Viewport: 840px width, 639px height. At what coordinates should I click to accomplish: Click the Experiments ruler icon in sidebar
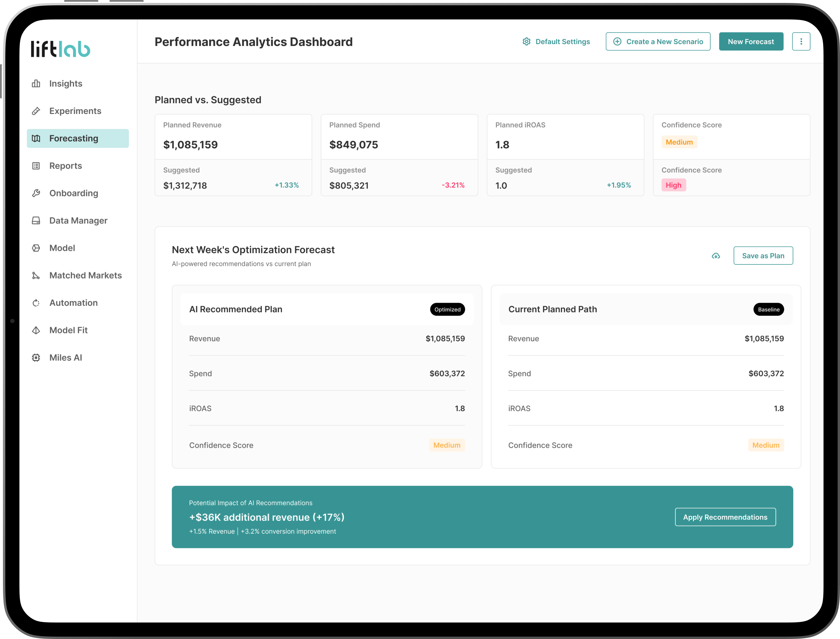tap(36, 111)
